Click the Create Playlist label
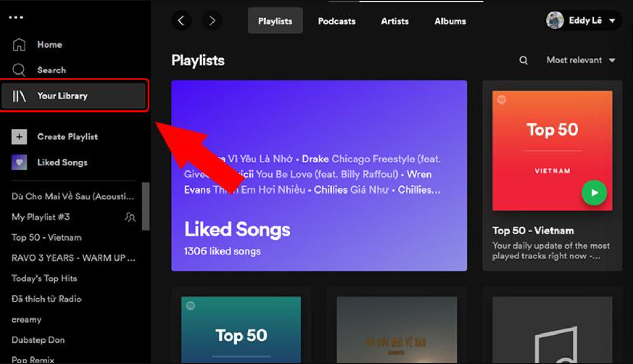This screenshot has height=364, width=633. click(68, 137)
